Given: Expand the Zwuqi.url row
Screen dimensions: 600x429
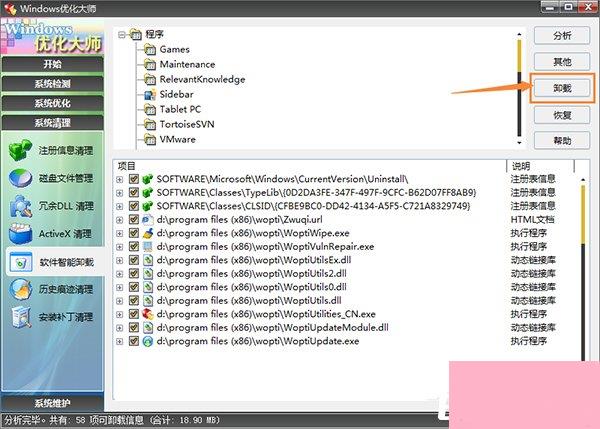Looking at the screenshot, I should click(x=120, y=220).
